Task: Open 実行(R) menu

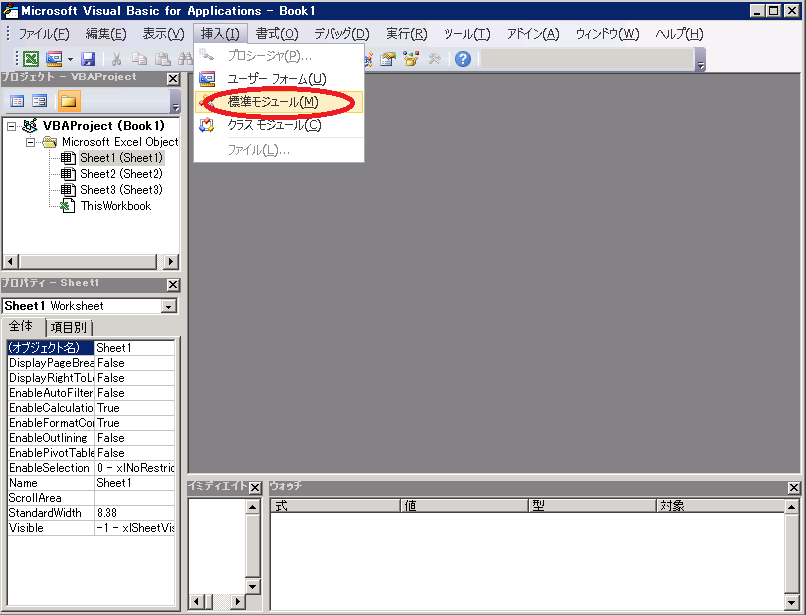Action: coord(407,34)
